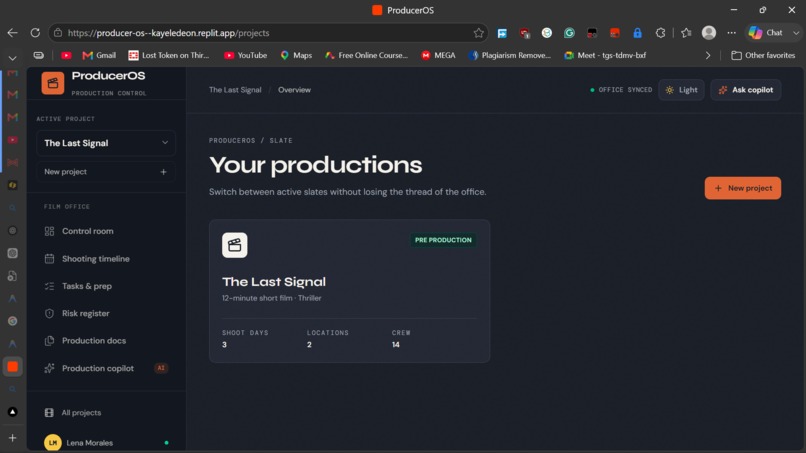Click the clapperboard icon on project card
Screen dimensions: 806x453
point(235,245)
